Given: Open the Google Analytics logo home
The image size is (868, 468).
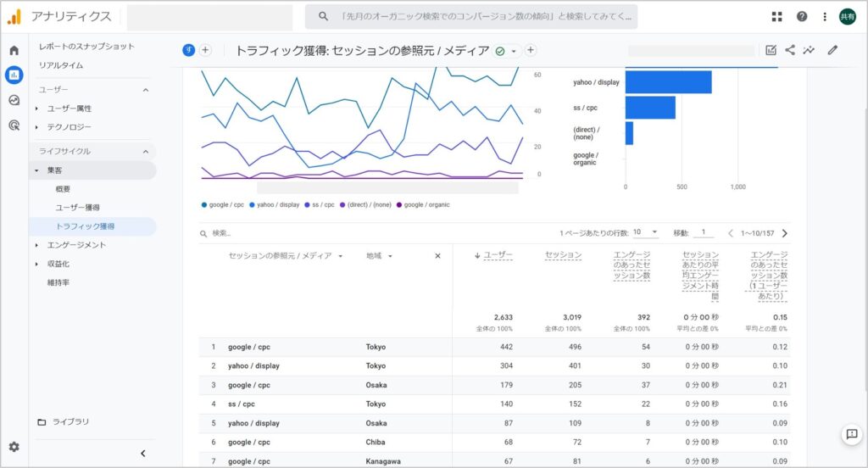Looking at the screenshot, I should pos(14,17).
